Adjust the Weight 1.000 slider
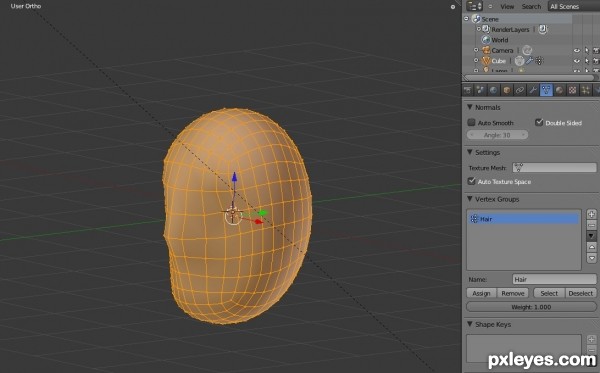600x373 pixels. click(531, 307)
